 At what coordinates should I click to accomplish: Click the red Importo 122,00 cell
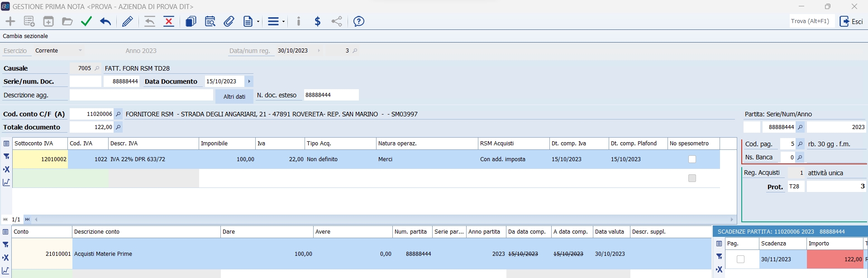835,259
